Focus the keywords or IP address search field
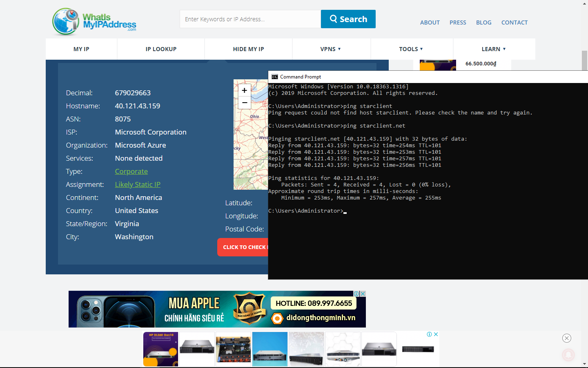588x368 pixels. click(x=250, y=19)
